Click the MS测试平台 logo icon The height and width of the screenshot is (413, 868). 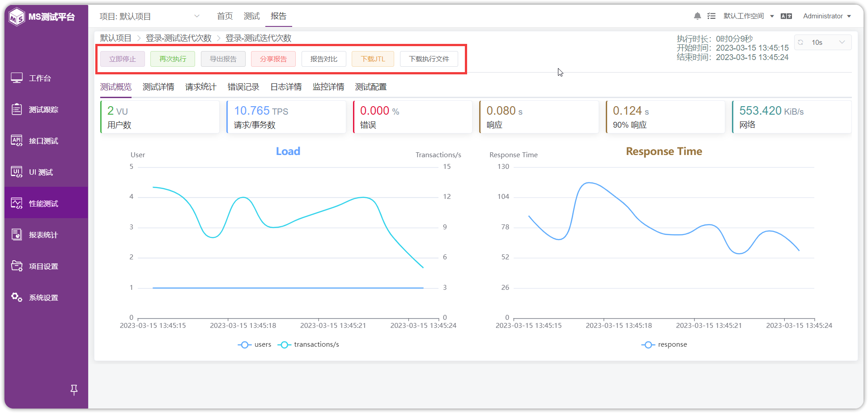tap(17, 17)
